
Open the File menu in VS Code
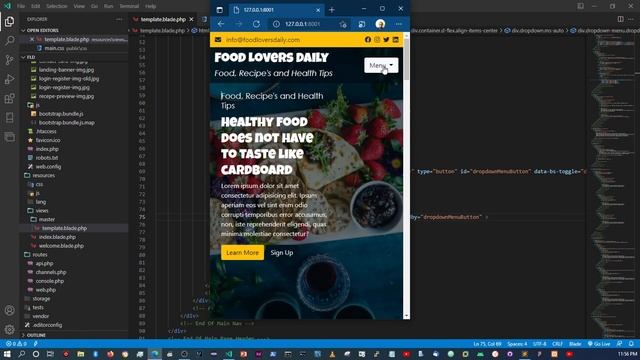21,6
